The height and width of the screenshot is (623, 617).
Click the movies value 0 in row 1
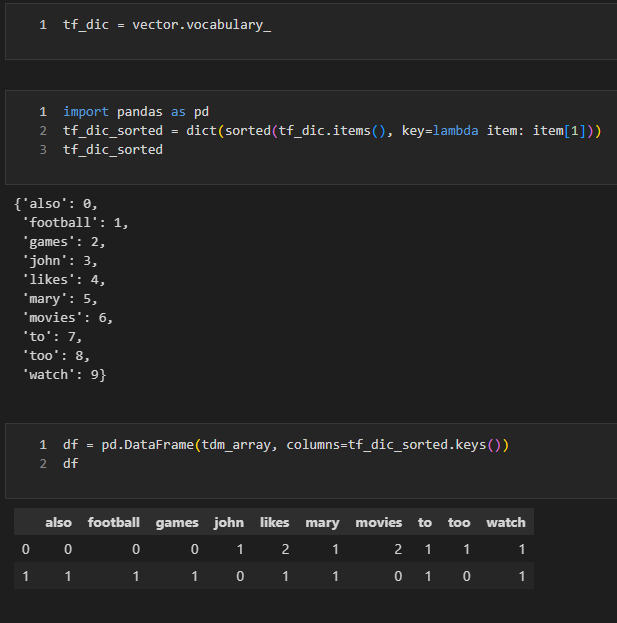pyautogui.click(x=398, y=576)
